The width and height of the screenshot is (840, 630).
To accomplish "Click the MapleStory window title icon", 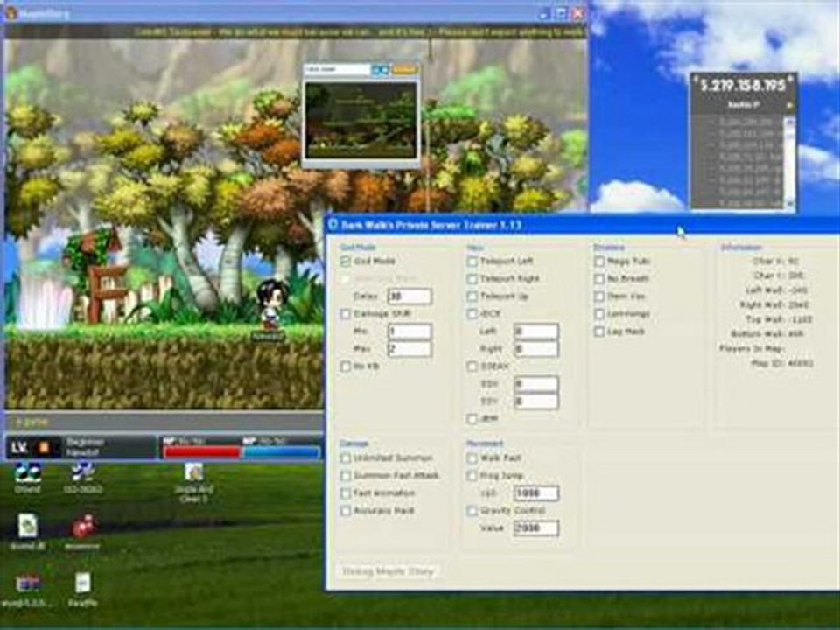I will pyautogui.click(x=11, y=13).
